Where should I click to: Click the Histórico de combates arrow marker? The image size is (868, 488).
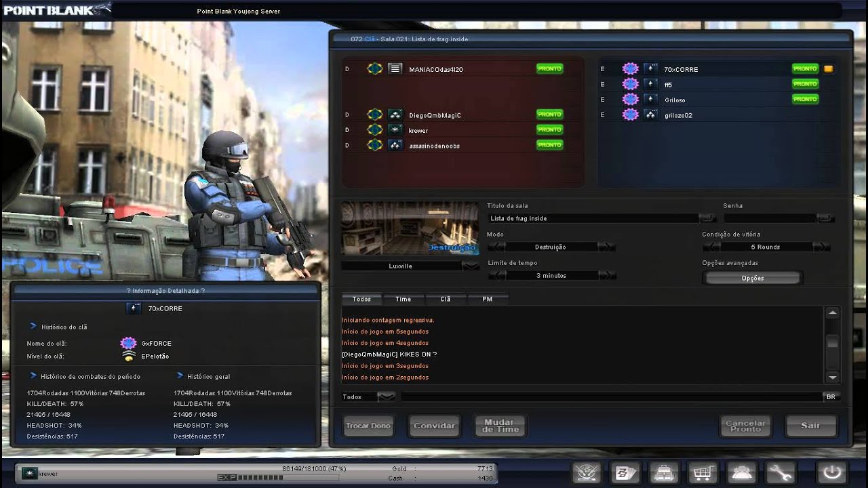click(33, 375)
